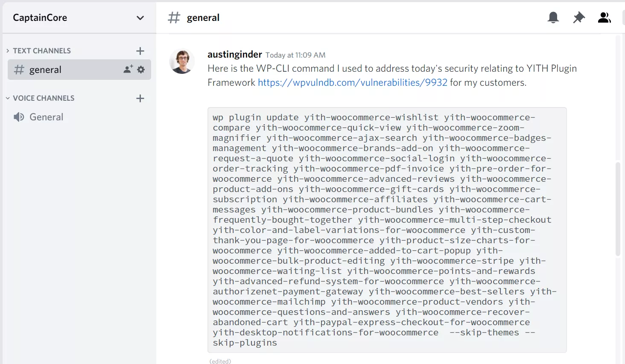Collapse the Voice Channels category

(x=8, y=98)
